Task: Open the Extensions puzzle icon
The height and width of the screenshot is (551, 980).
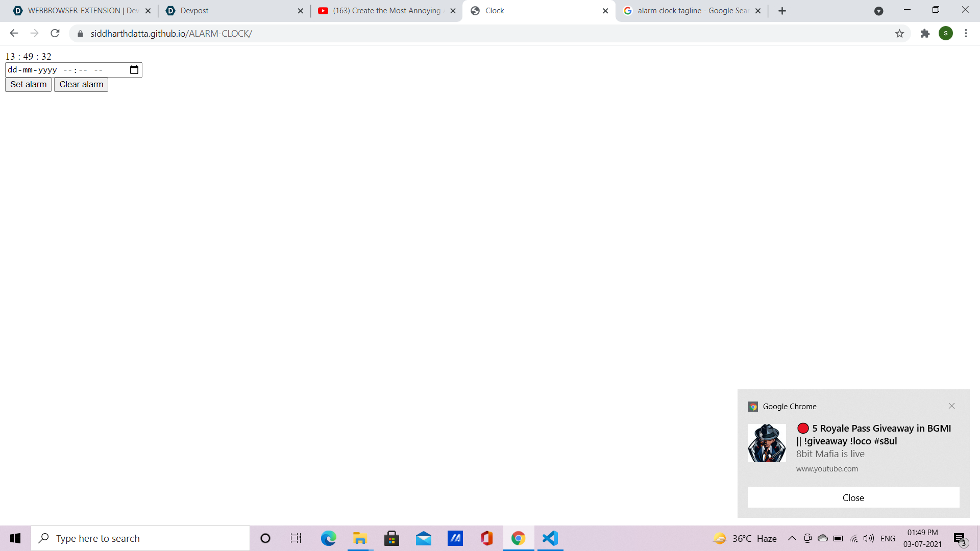Action: point(925,34)
